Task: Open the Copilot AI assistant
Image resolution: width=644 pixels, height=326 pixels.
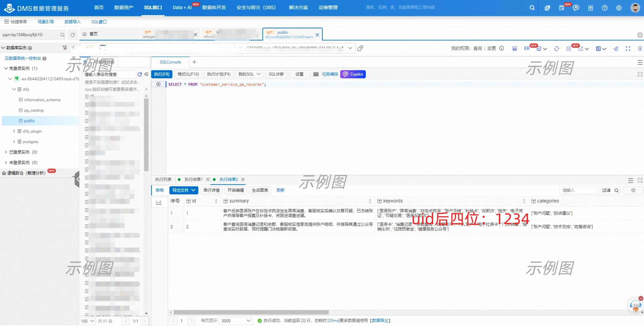Action: [353, 74]
